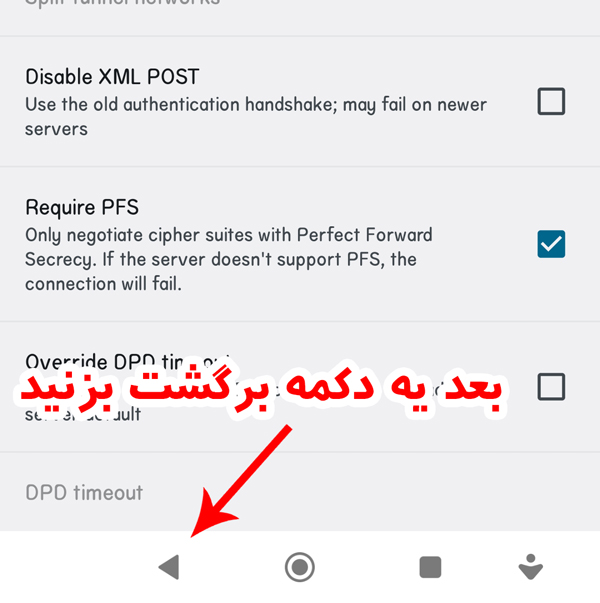The width and height of the screenshot is (600, 603).
Task: Tap the triangular Back navigation button
Action: tap(170, 567)
